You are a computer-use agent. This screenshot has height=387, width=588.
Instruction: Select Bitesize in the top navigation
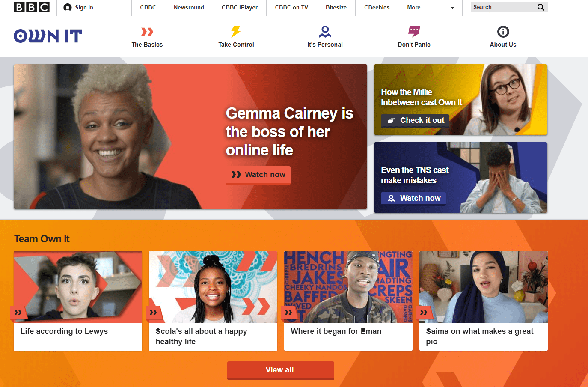336,8
